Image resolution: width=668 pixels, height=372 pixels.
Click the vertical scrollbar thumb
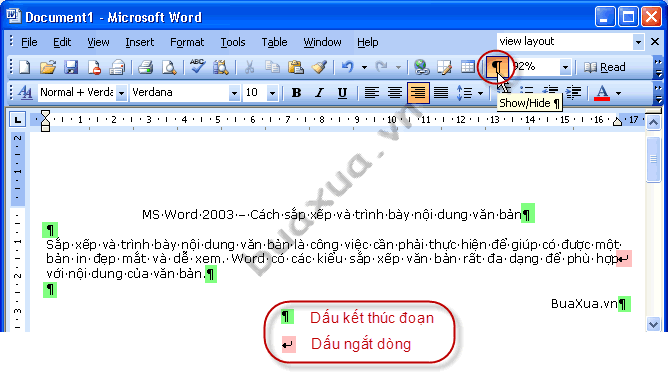click(x=653, y=159)
